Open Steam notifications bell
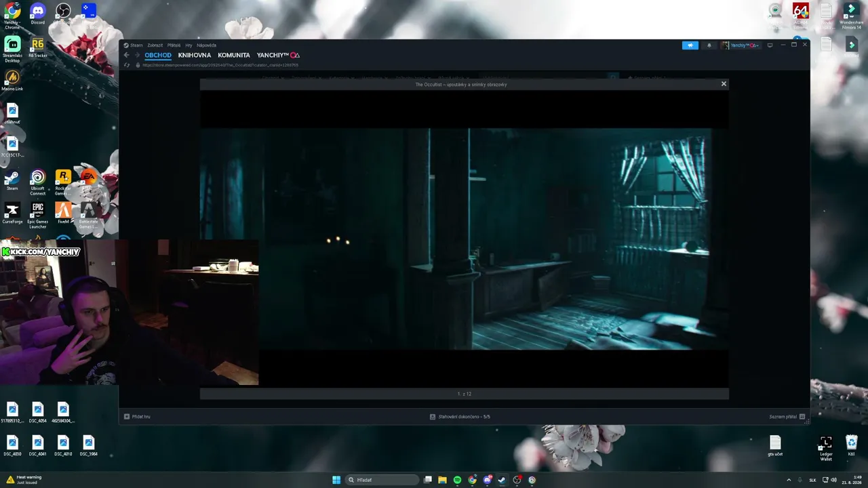868x488 pixels. coord(709,45)
